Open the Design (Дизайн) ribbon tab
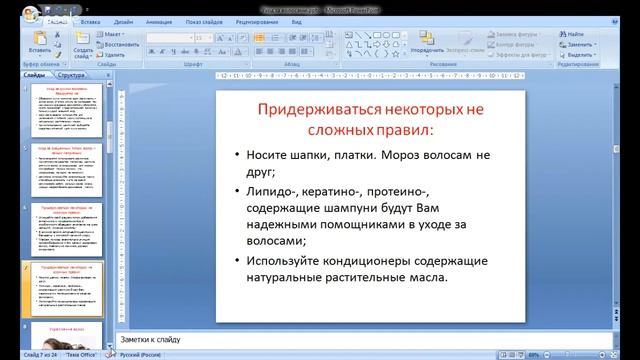Viewport: 640px width, 360px height. (123, 22)
